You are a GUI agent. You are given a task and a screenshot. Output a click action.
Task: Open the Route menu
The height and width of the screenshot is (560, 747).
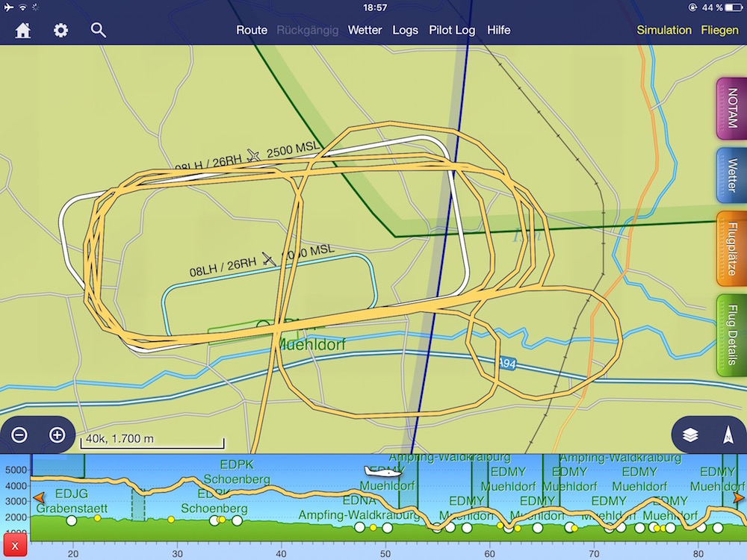[252, 30]
